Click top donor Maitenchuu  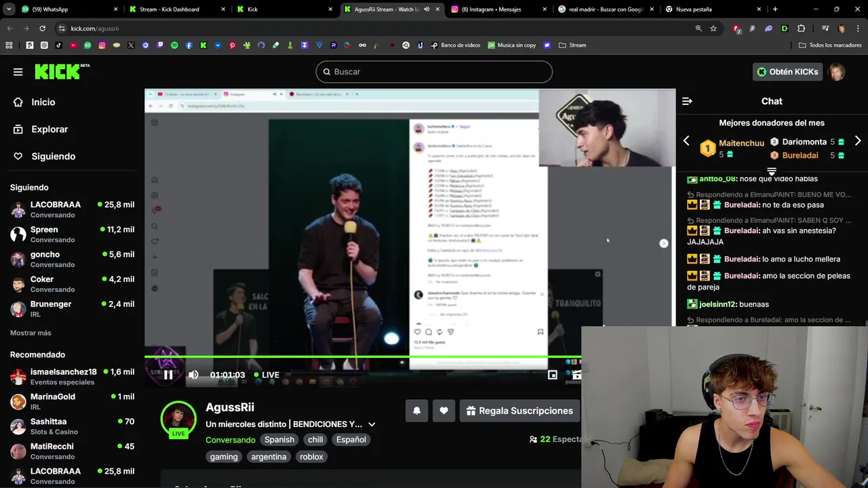[741, 143]
